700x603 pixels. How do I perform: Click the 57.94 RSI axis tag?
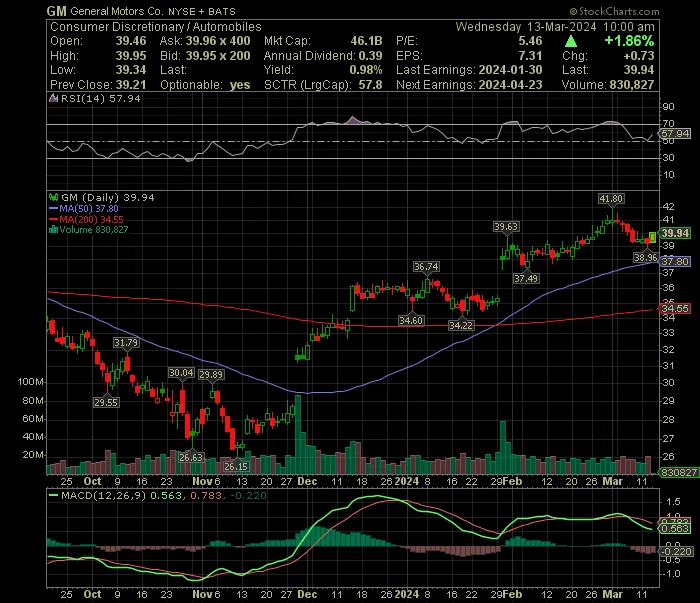[675, 133]
